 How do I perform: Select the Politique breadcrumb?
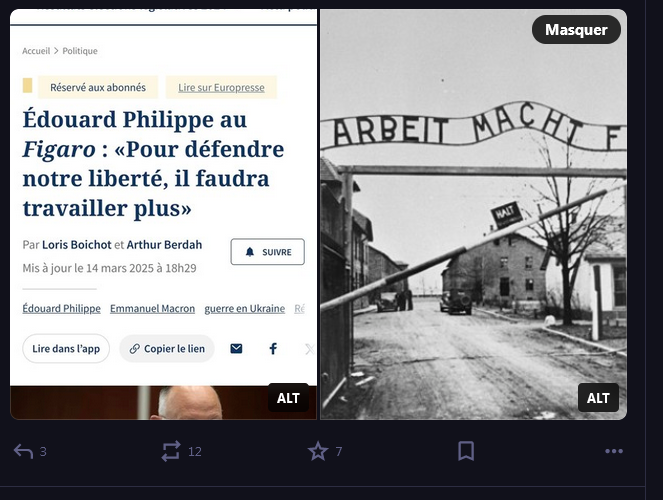point(80,51)
